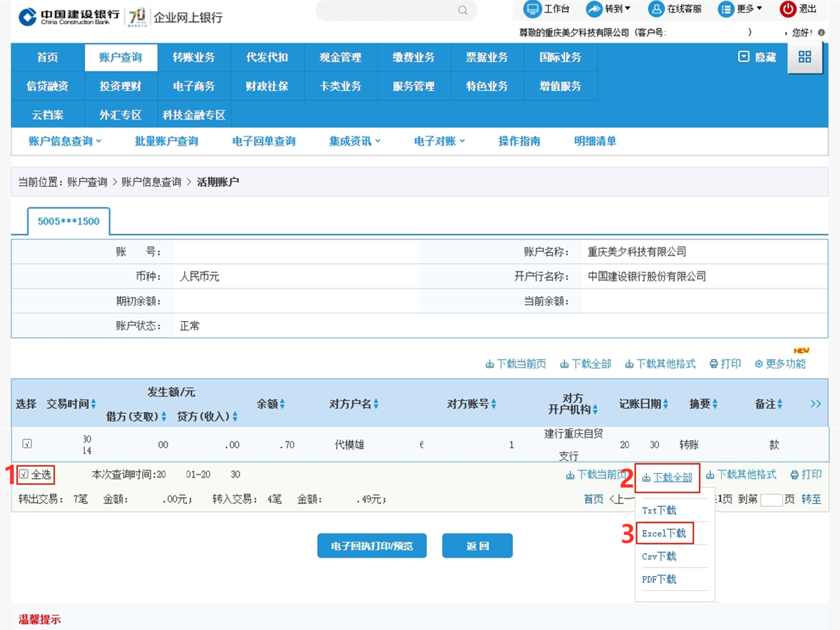
Task: Open the 电子回单查询 link
Action: [264, 141]
